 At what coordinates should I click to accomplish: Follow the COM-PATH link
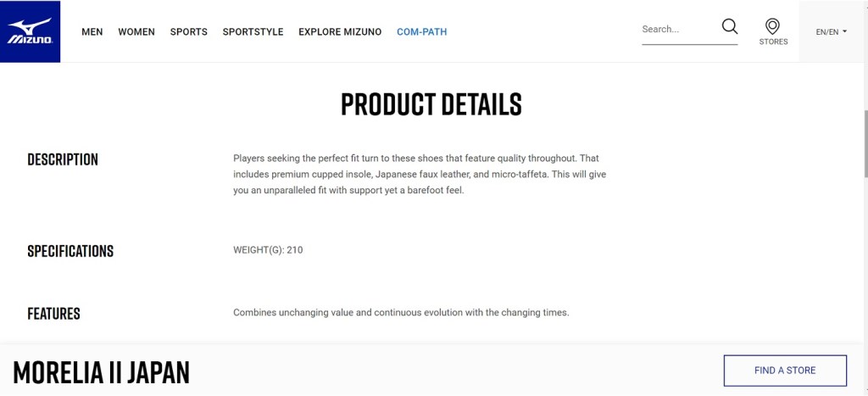pyautogui.click(x=421, y=32)
